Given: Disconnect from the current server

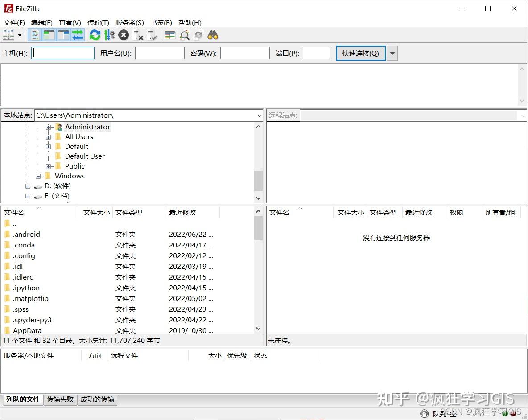Looking at the screenshot, I should (x=138, y=35).
